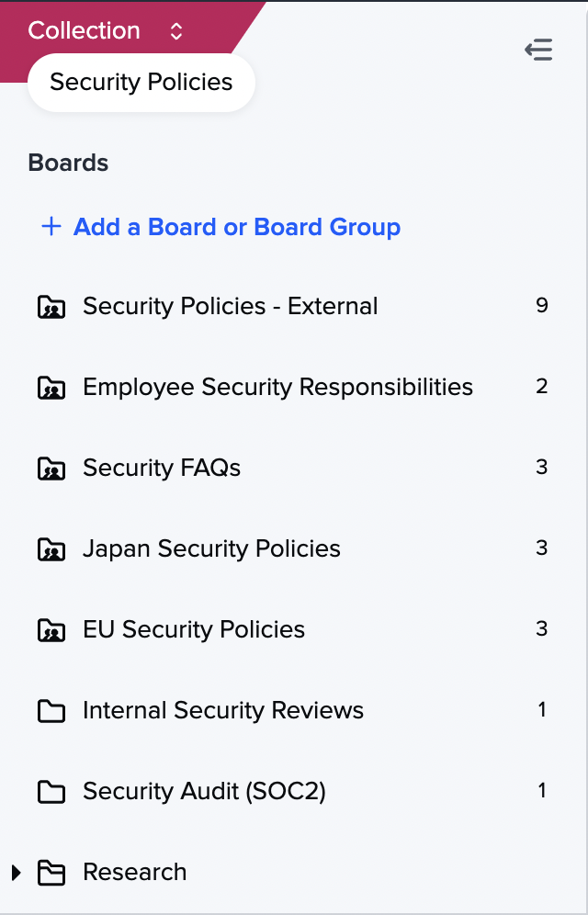Click the card count 9 badge
588x915 pixels.
(x=542, y=305)
